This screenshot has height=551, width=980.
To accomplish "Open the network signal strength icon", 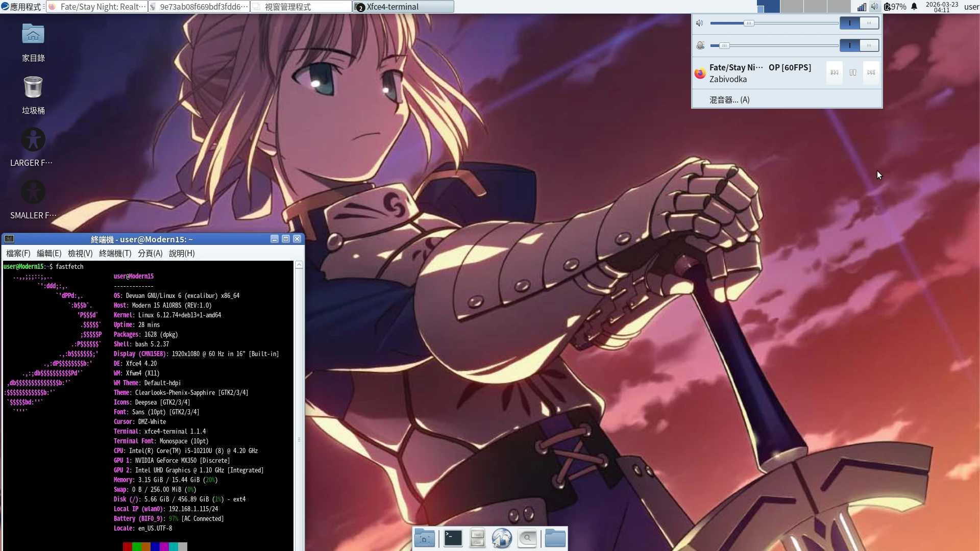I will [862, 7].
